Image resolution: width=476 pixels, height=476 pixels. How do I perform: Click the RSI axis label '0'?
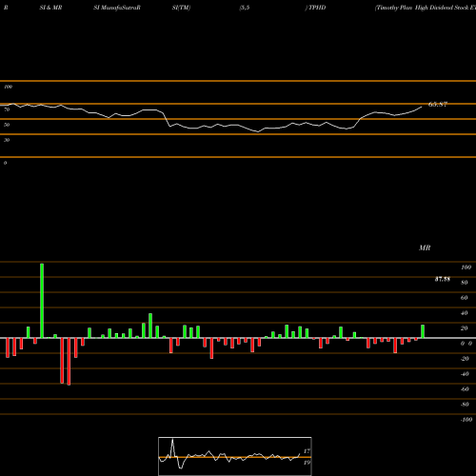click(5, 163)
